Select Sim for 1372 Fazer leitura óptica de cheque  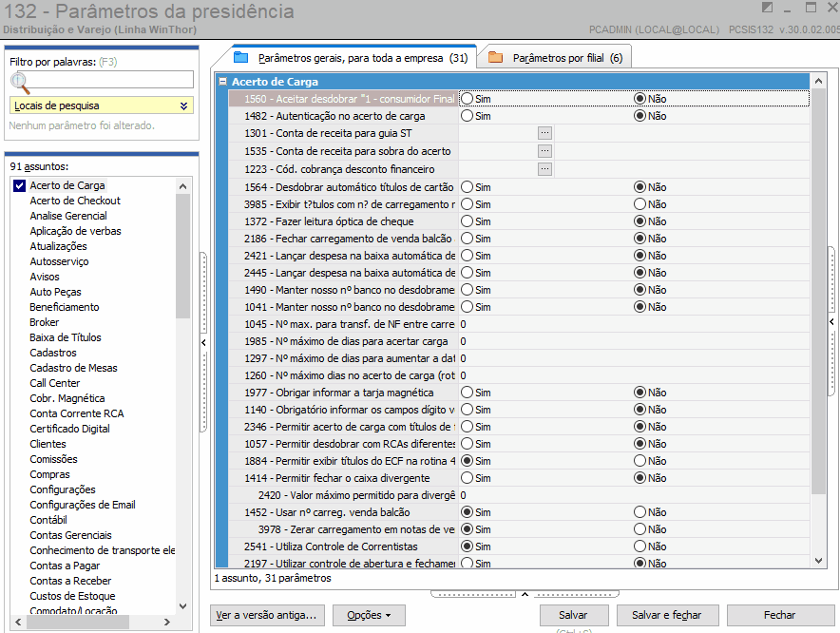pos(467,221)
